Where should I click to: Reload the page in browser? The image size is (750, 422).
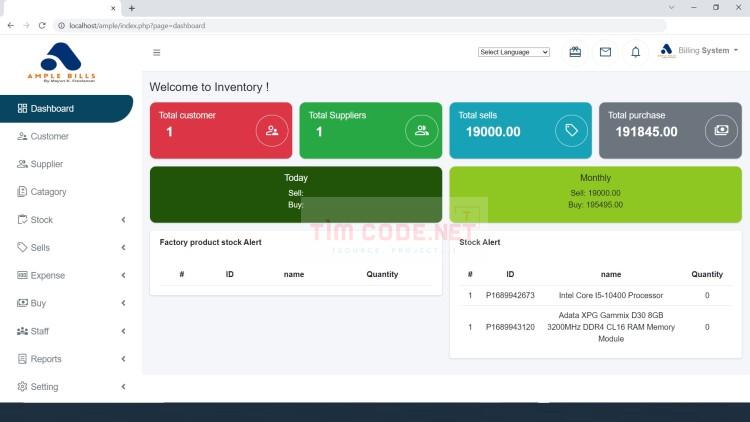coord(42,26)
